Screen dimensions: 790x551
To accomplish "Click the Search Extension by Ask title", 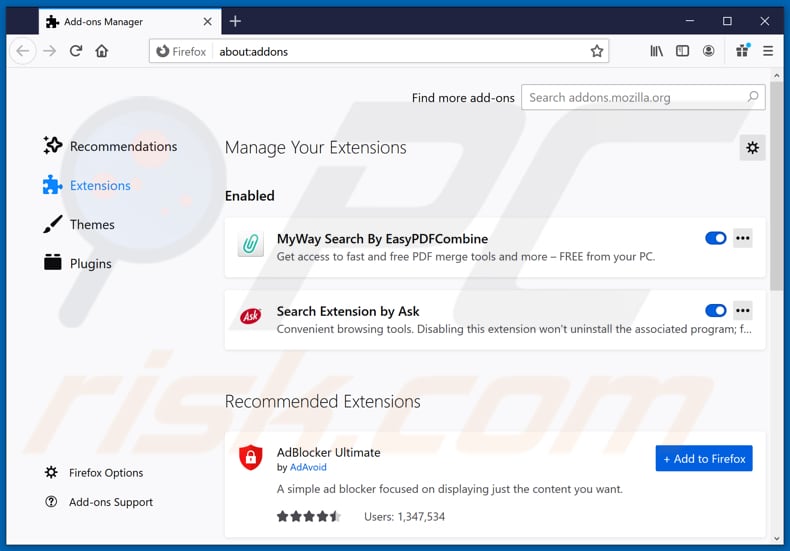I will [348, 311].
